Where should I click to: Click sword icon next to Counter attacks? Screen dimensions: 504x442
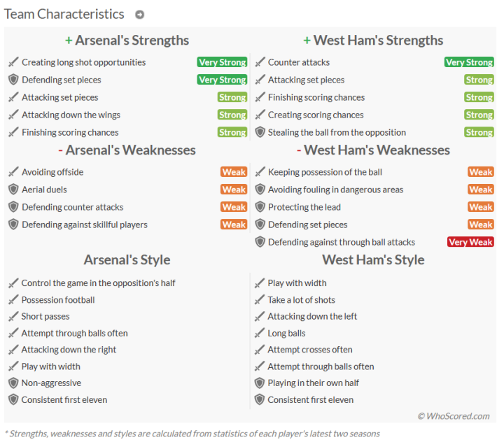coord(260,62)
